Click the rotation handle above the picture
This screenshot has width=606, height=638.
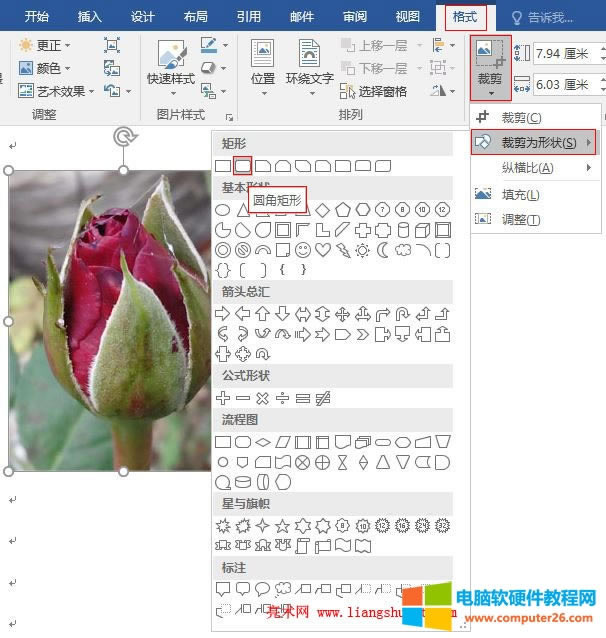(125, 137)
